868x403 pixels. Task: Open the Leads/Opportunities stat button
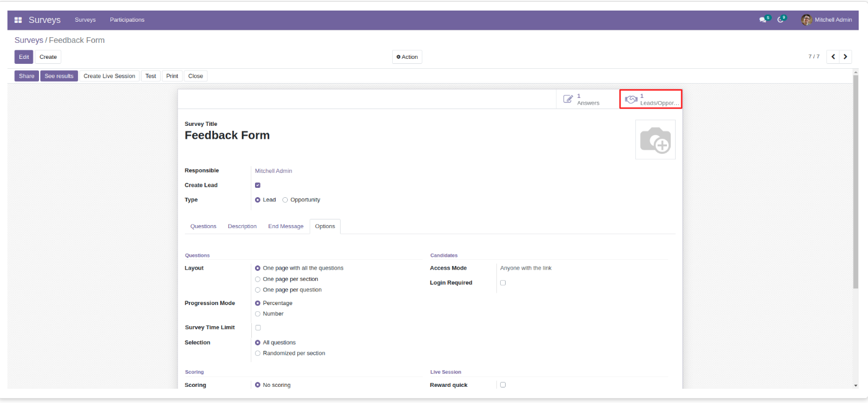651,99
